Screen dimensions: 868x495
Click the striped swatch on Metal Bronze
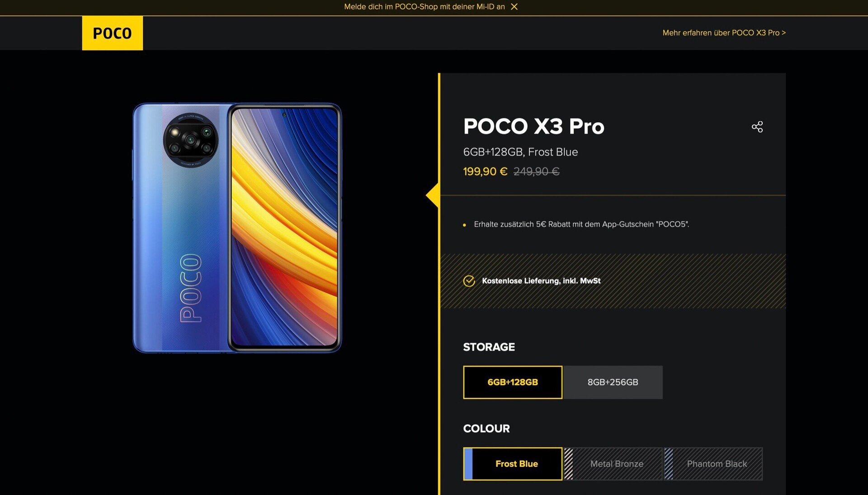(x=569, y=464)
